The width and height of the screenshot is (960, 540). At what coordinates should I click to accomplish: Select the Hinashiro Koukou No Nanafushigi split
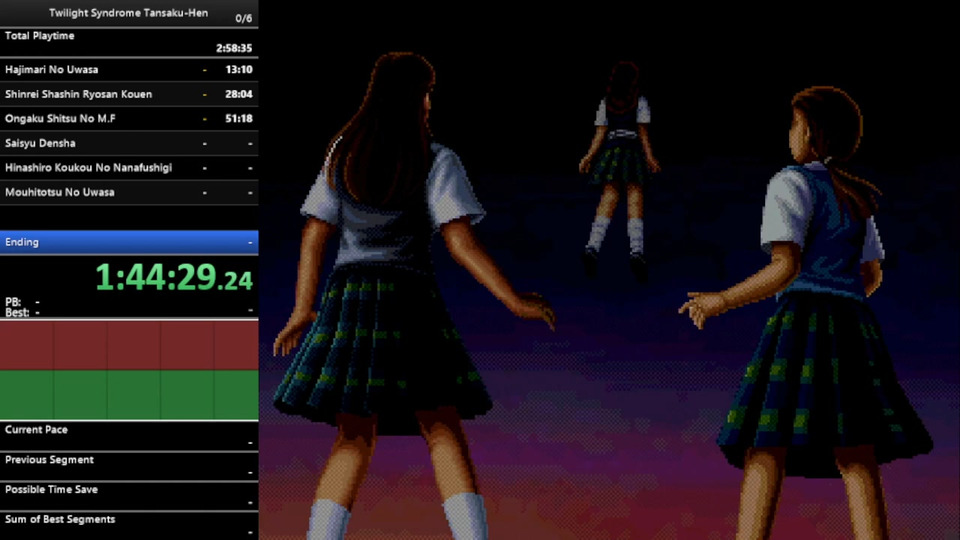129,168
